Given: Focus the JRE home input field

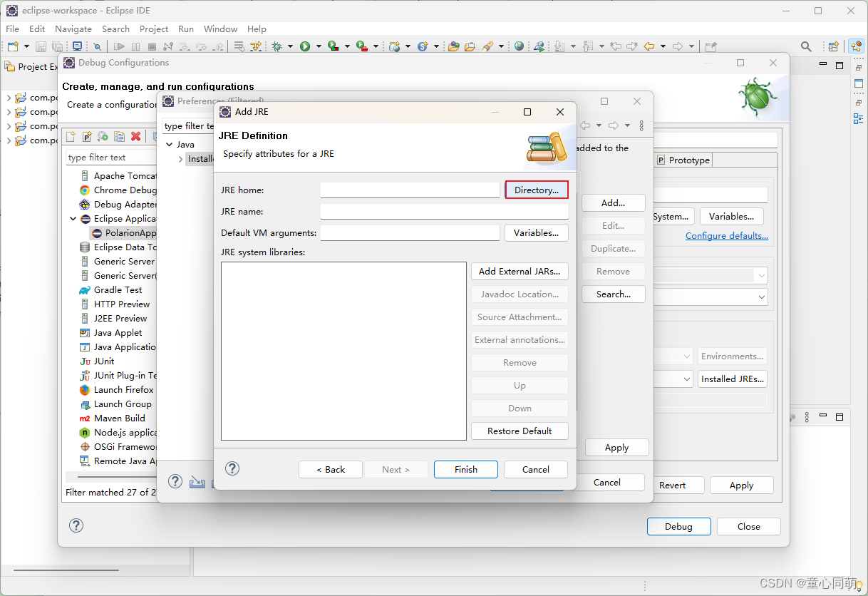Looking at the screenshot, I should (410, 190).
